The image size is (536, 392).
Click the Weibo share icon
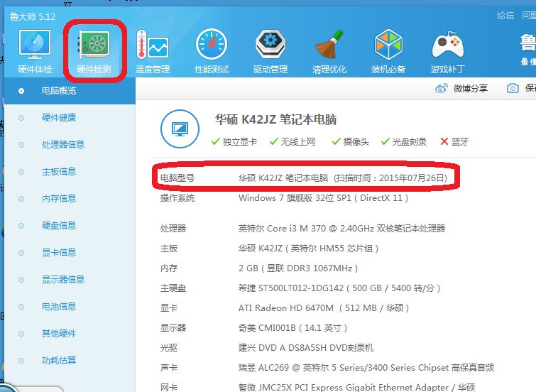point(442,88)
